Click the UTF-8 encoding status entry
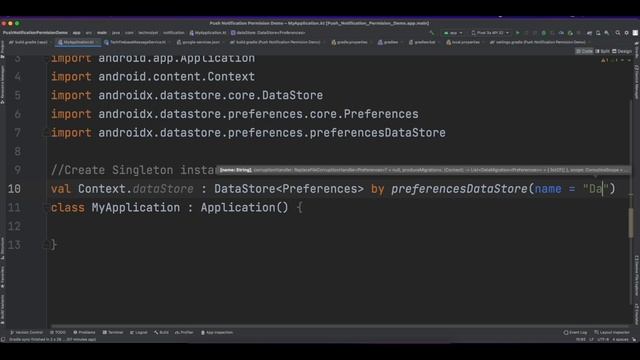The image size is (640, 360). [604, 340]
